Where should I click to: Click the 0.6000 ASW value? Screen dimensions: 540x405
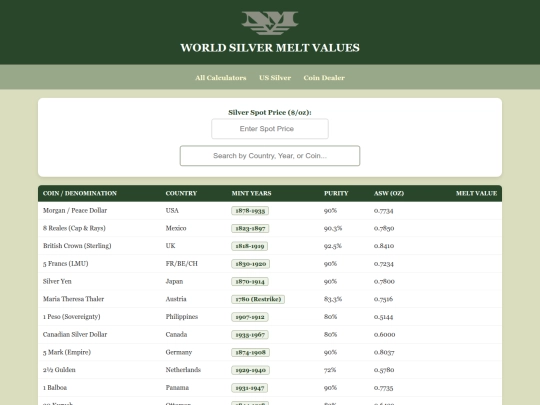pos(385,334)
